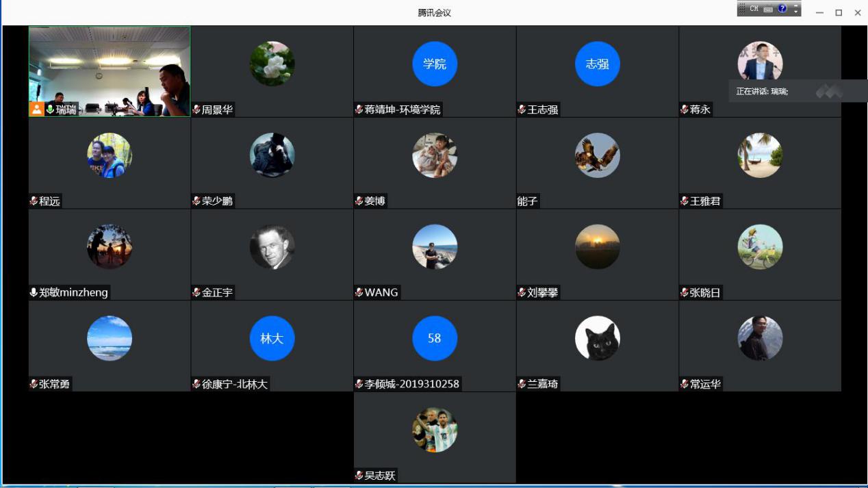
Task: Click the blue 学院 avatar of 蒋靖坤
Action: [435, 64]
